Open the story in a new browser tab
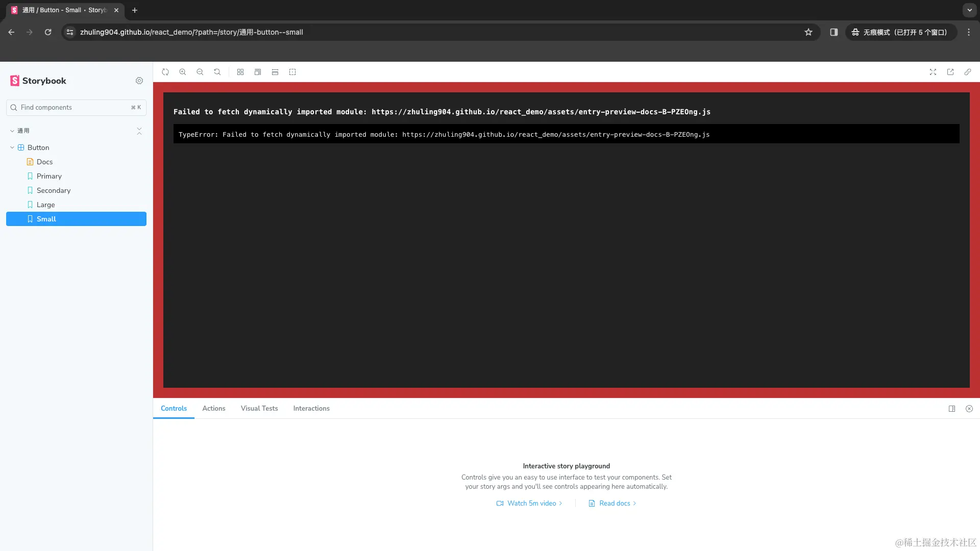 [950, 72]
